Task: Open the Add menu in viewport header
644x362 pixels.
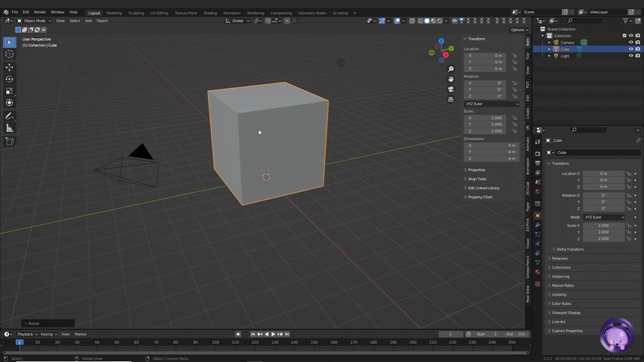Action: [x=88, y=21]
